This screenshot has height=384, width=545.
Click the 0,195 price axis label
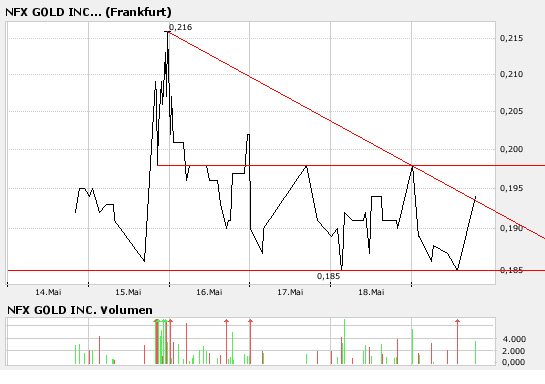tap(511, 188)
